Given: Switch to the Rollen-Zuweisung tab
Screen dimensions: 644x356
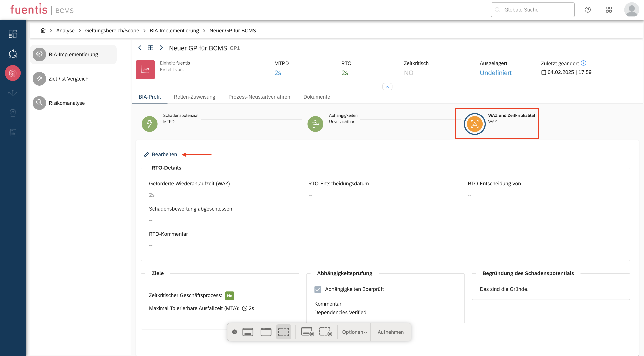Looking at the screenshot, I should click(x=194, y=97).
